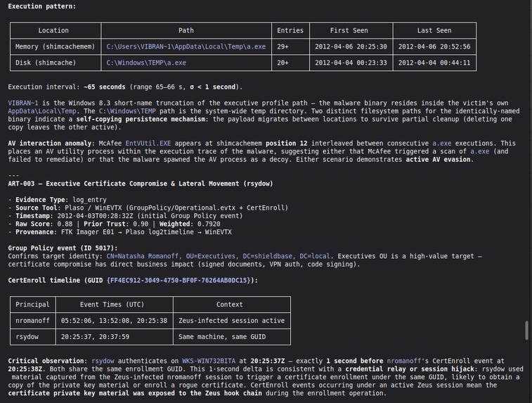Select 'Disk (shimcache)' table cell
Image resolution: width=532 pixels, height=403 pixels.
click(x=56, y=63)
